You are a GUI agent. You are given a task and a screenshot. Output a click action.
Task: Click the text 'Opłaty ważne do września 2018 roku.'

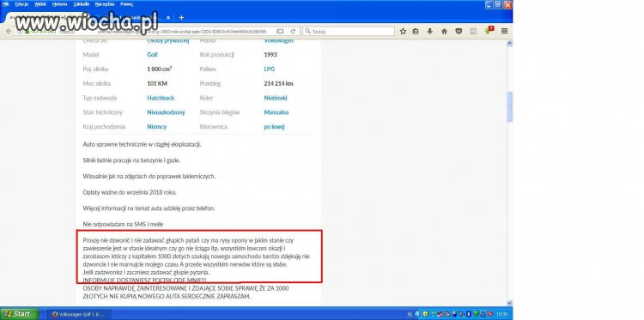pos(130,192)
